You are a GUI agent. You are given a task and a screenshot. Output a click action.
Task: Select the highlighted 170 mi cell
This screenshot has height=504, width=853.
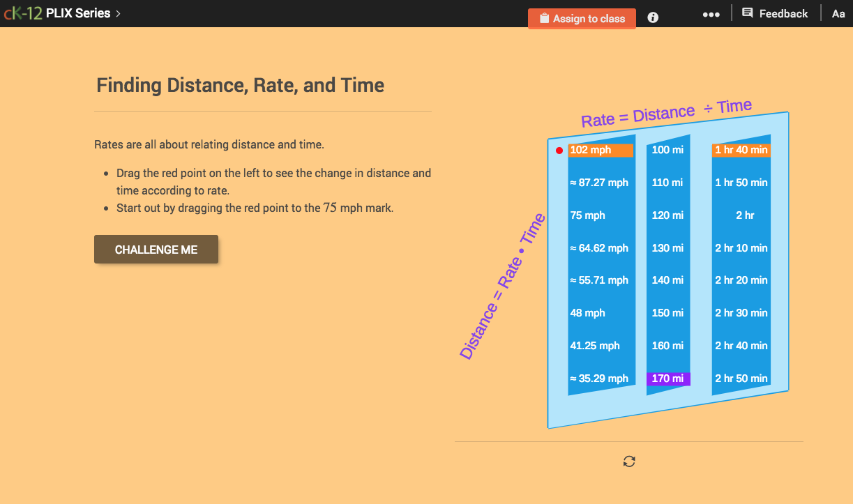668,379
